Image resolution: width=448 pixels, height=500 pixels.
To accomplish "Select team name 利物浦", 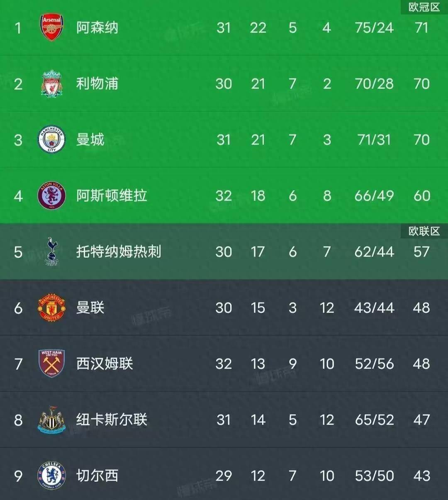I will [97, 84].
